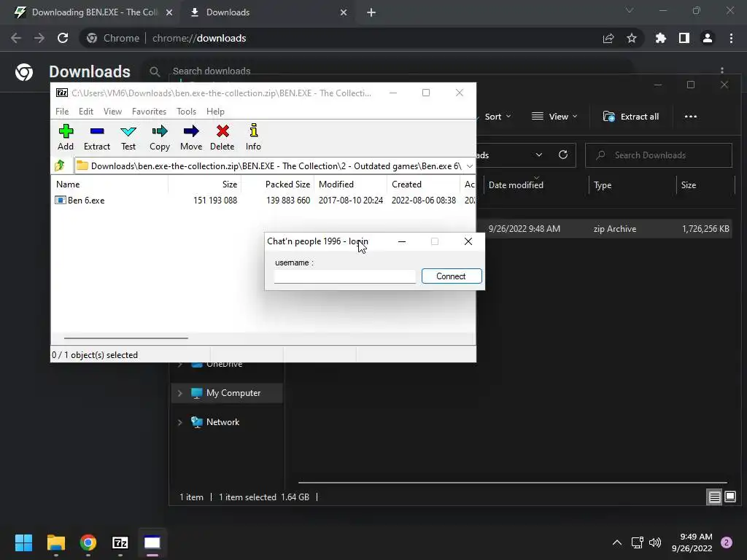Switch Explorer to large icons view
Screen dimensions: 747x560
(730, 497)
